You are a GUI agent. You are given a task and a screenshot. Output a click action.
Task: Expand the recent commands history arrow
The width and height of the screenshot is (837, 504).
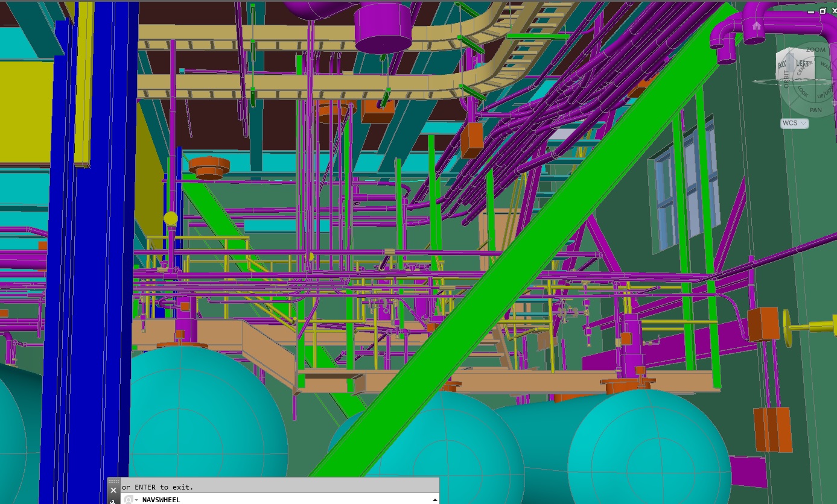point(436,500)
